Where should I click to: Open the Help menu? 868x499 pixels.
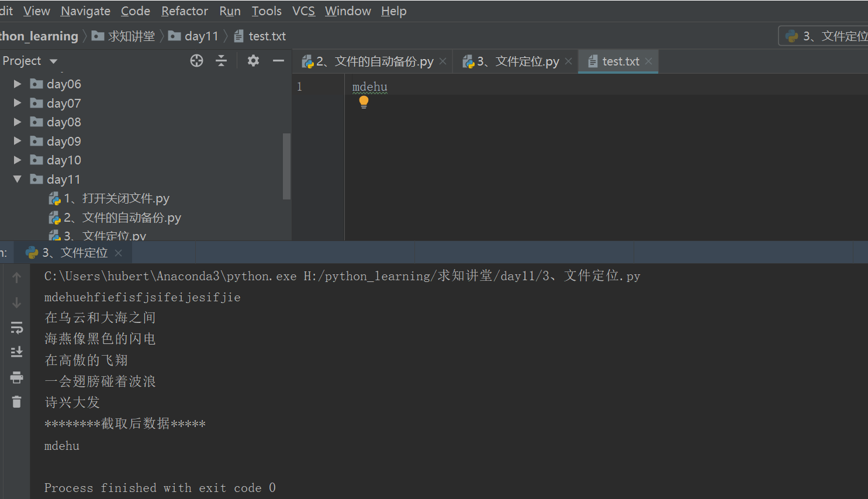coord(394,11)
